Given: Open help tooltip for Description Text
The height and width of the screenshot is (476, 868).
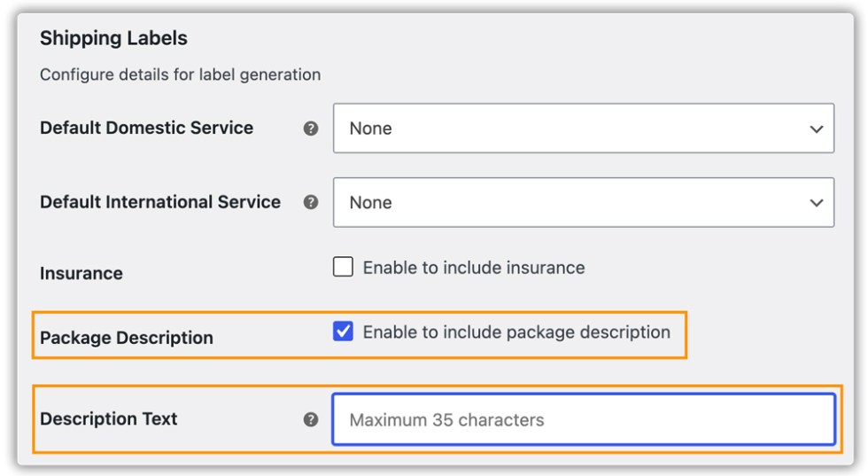Looking at the screenshot, I should point(311,419).
